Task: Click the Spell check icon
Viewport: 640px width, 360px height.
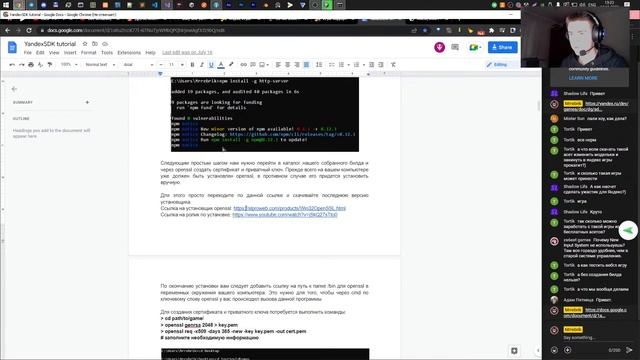Action: 40,64
